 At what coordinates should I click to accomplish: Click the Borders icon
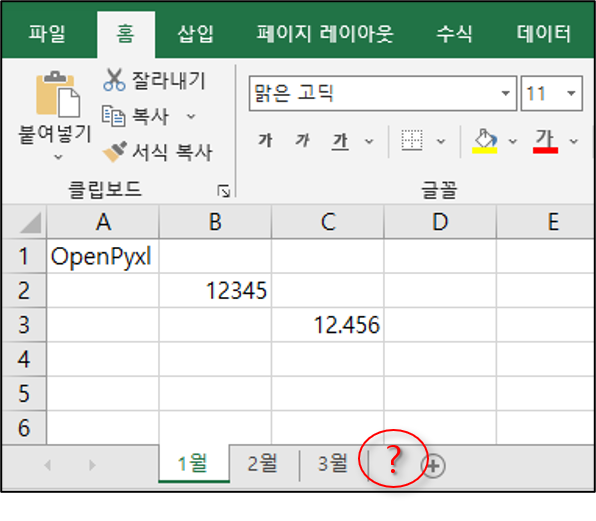point(412,140)
